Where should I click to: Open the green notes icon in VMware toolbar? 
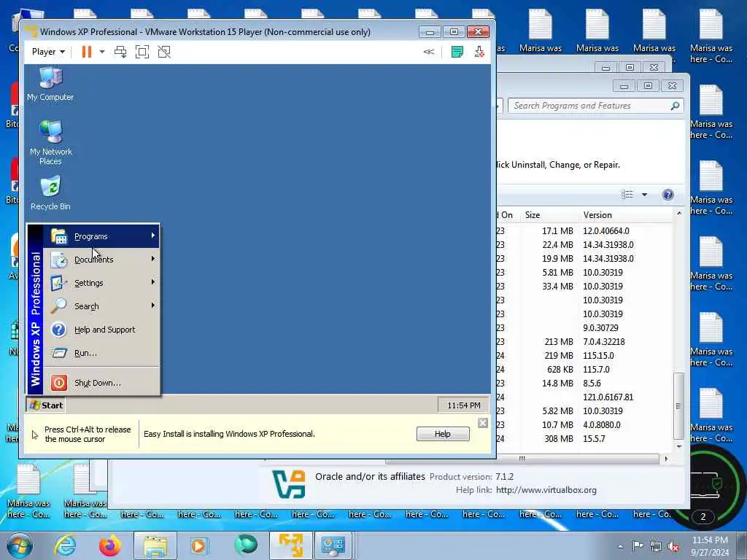pyautogui.click(x=457, y=52)
